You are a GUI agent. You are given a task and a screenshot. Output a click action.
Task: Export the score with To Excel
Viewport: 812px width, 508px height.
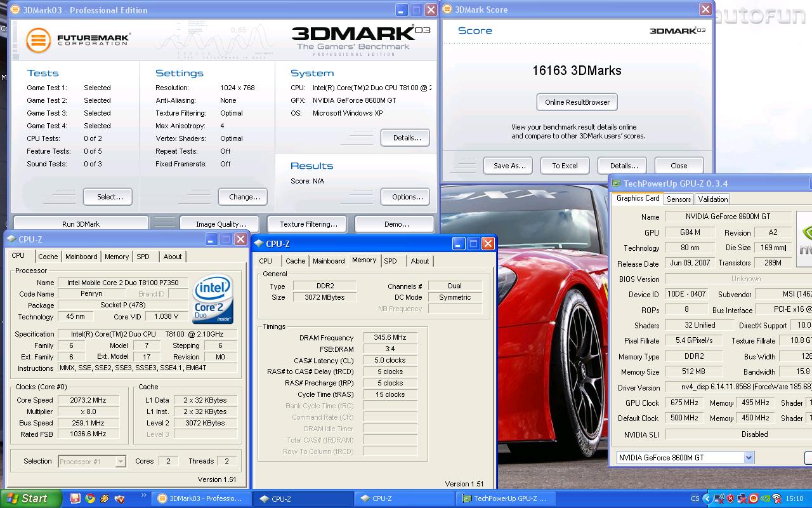(x=565, y=166)
